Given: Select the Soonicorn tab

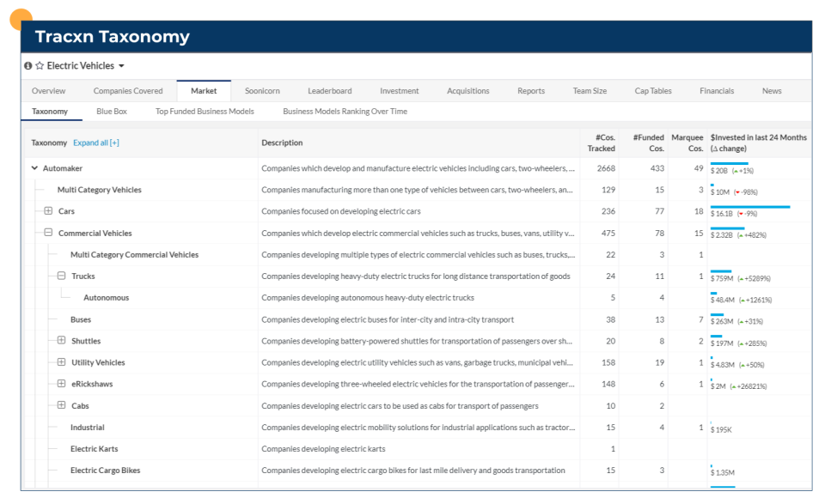Looking at the screenshot, I should pyautogui.click(x=262, y=90).
